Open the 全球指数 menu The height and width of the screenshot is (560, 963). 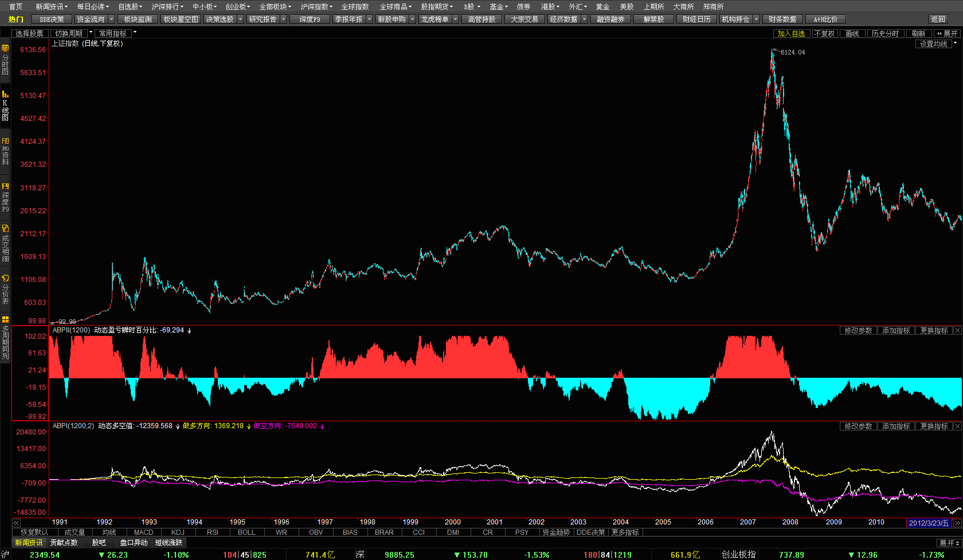pyautogui.click(x=355, y=7)
